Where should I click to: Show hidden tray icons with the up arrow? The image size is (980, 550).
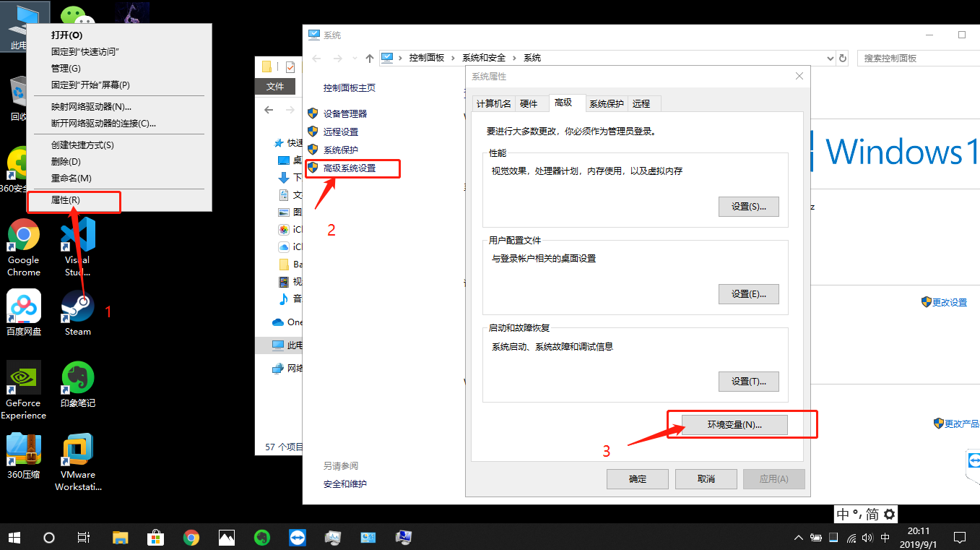pos(798,538)
